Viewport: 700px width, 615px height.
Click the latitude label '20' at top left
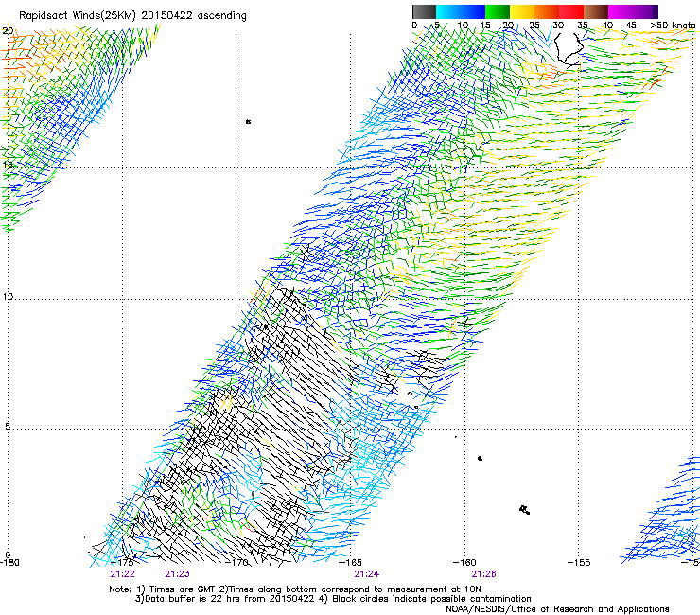point(8,31)
